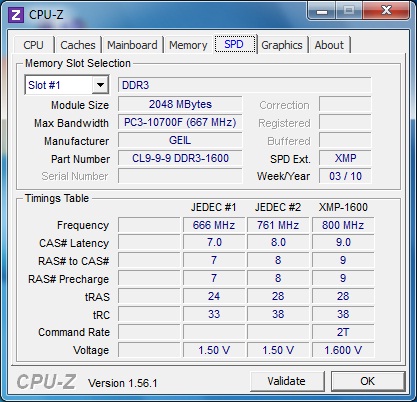
Task: Select the Module Size 2048 MBytes field
Action: coord(180,104)
